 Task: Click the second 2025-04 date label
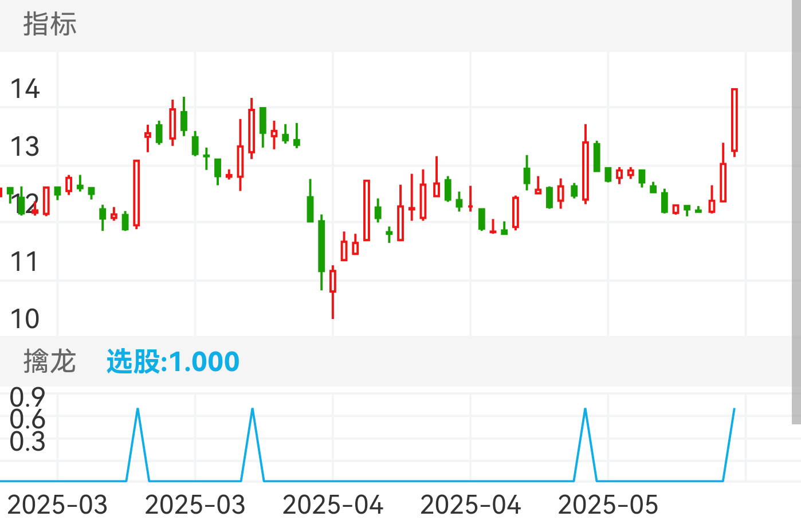click(x=470, y=505)
